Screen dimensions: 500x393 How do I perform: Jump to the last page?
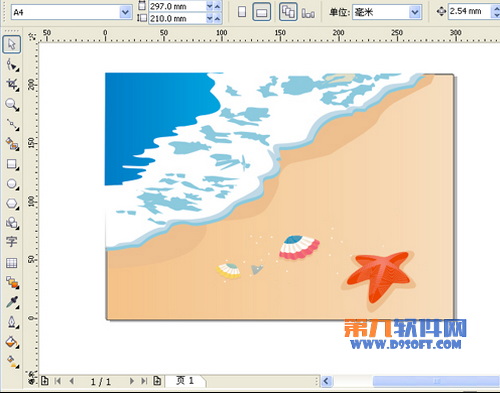pos(144,381)
